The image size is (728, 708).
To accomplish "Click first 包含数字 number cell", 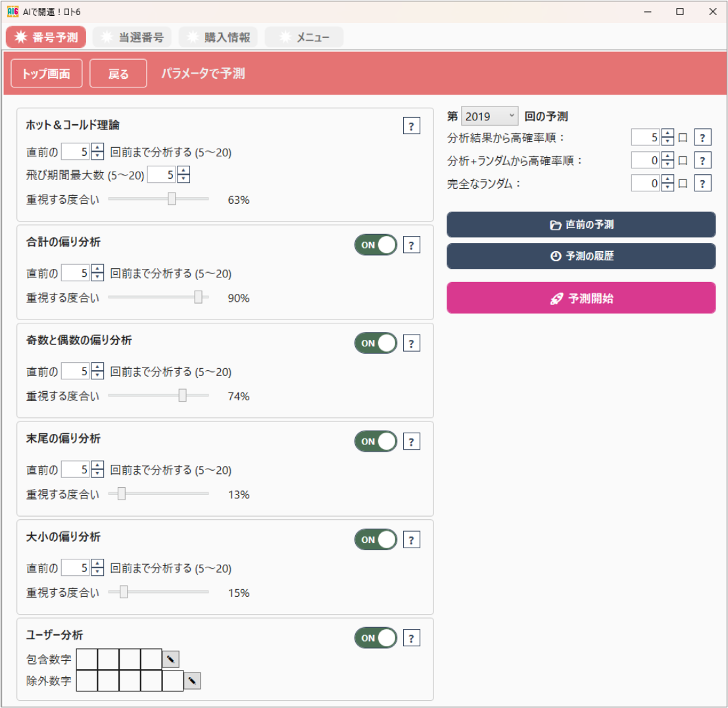I will [87, 659].
